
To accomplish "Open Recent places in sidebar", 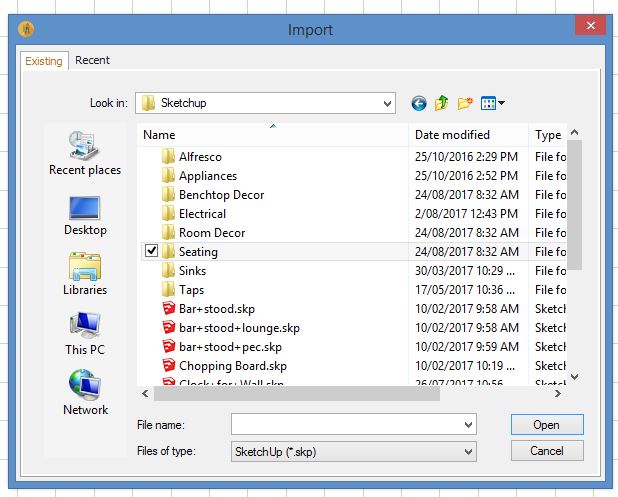I will pyautogui.click(x=85, y=155).
